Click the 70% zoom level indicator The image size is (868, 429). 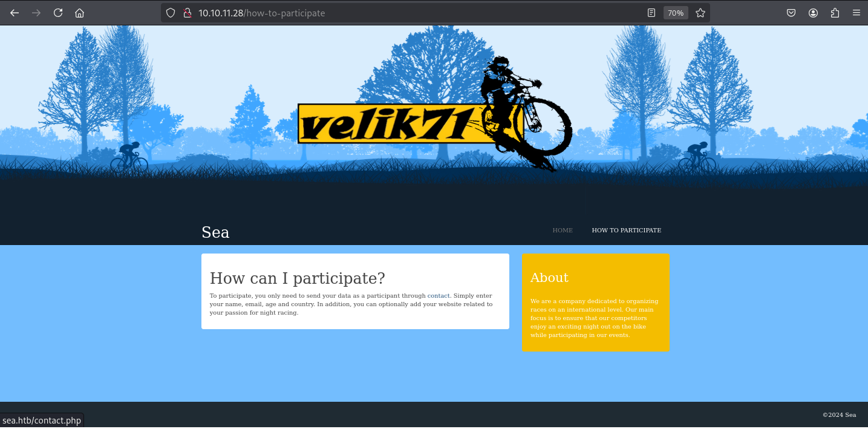click(676, 13)
